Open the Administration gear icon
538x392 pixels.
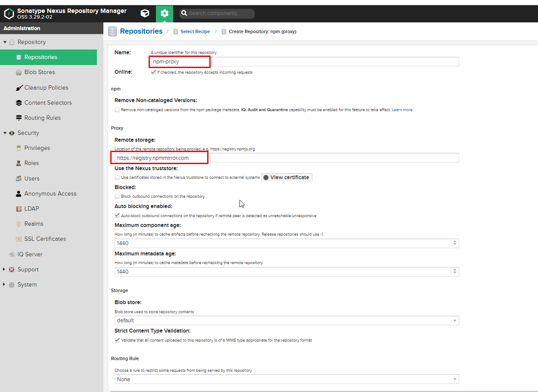165,13
